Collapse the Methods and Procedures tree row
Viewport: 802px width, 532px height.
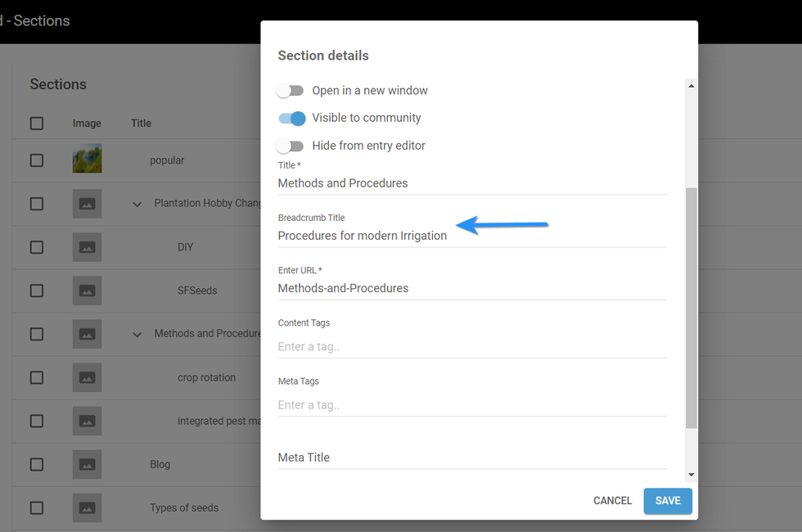137,334
